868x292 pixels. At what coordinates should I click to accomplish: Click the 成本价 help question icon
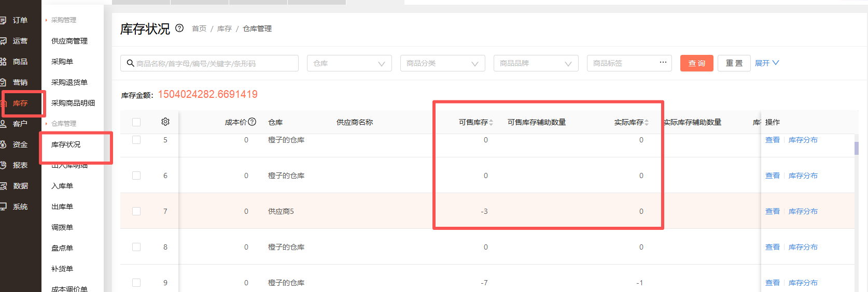point(252,122)
